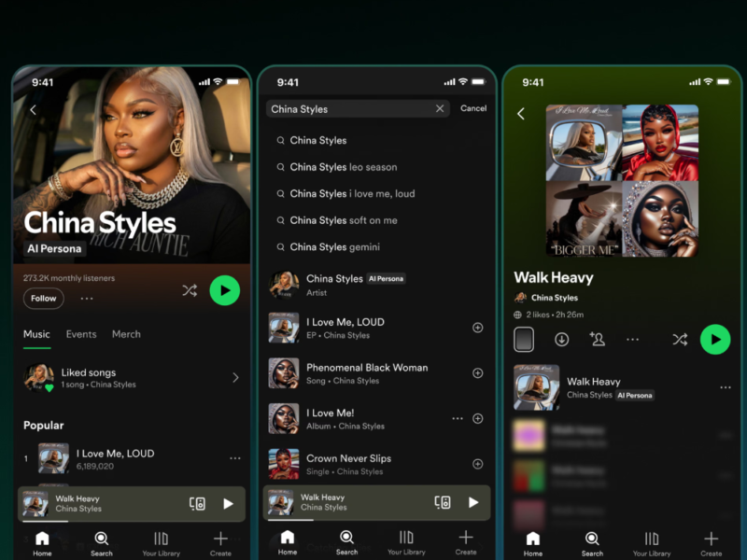Open Search in right phone nav bar
The image size is (747, 560).
click(592, 544)
